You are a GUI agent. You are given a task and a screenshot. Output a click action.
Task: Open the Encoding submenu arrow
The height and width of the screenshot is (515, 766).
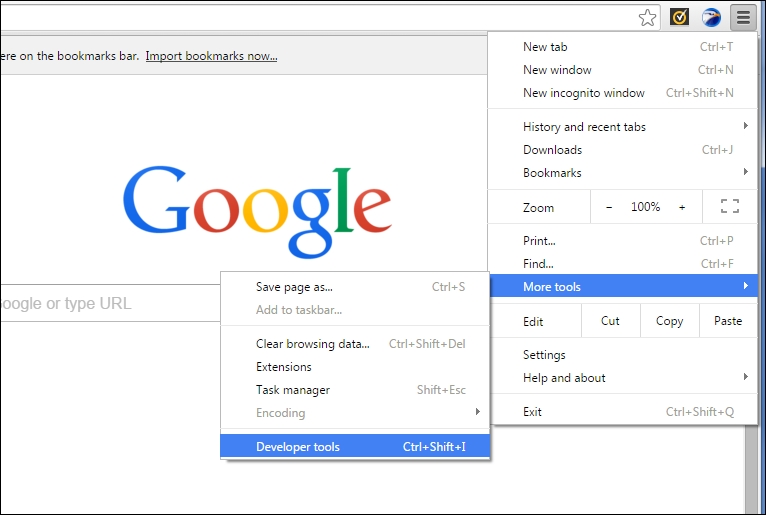(x=477, y=411)
